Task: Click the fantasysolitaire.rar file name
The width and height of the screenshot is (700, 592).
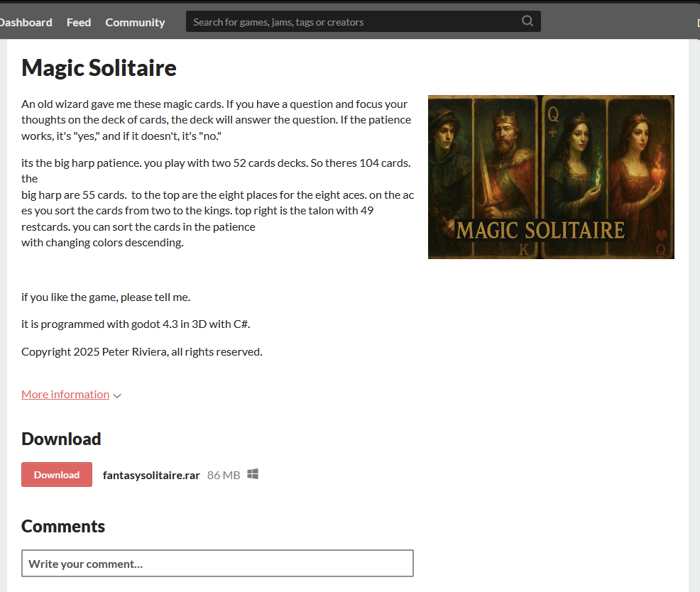Action: (x=151, y=476)
